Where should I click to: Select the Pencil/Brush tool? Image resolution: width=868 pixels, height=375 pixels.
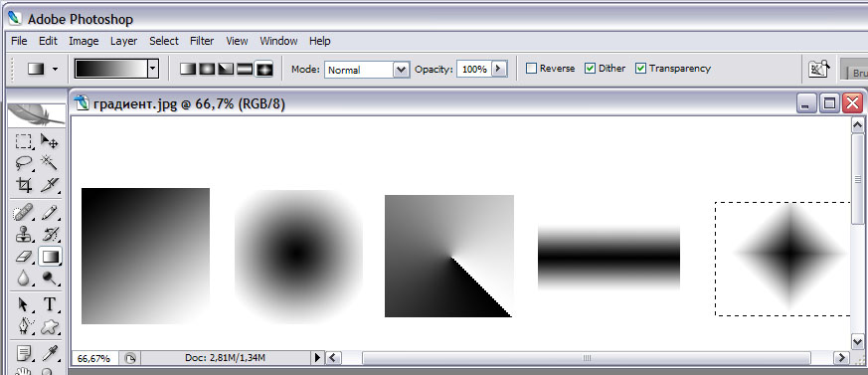50,213
